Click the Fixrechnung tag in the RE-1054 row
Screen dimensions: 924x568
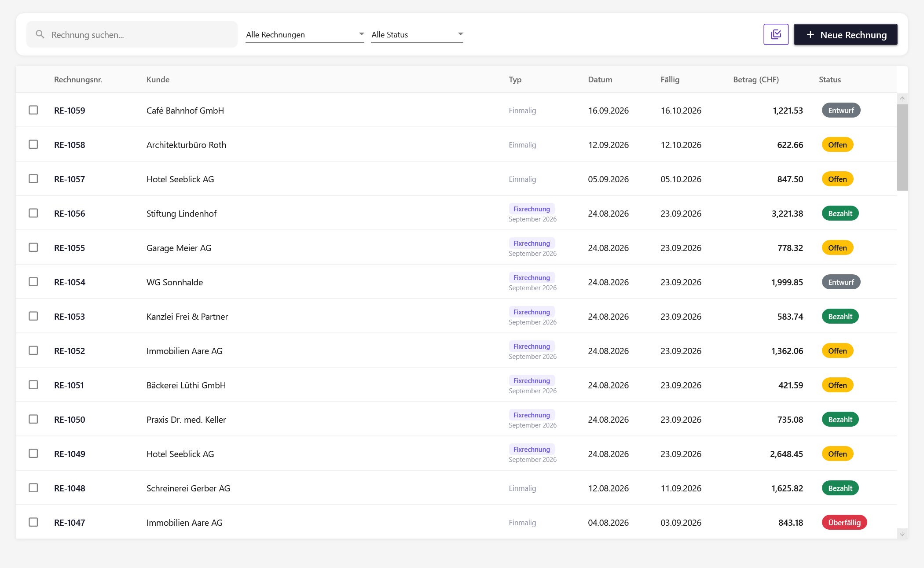(532, 277)
